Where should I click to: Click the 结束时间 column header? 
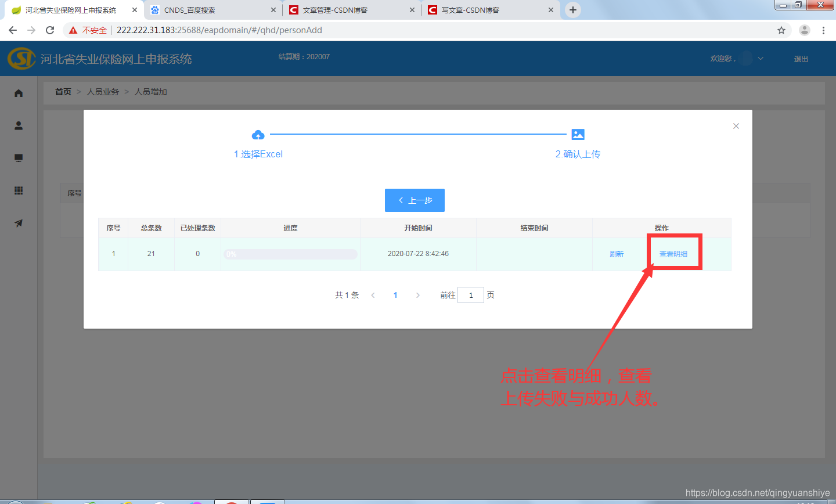point(534,228)
